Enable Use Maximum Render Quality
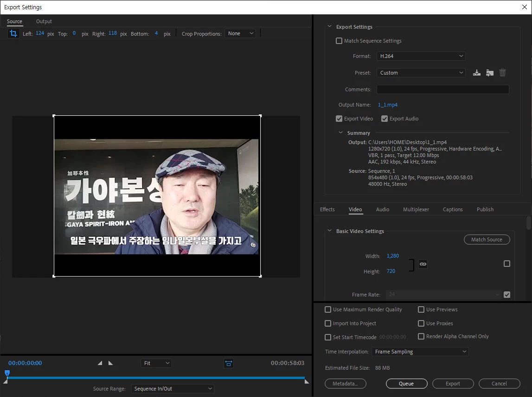 (328, 309)
